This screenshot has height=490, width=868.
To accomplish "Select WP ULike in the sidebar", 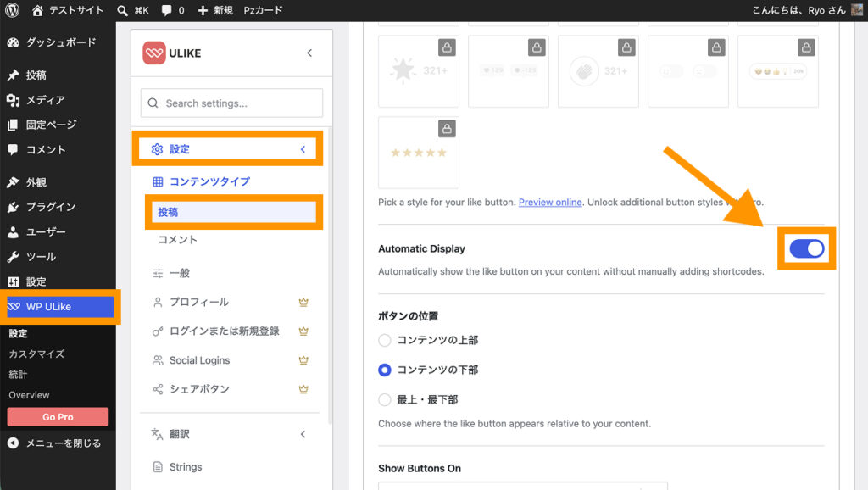I will [60, 306].
